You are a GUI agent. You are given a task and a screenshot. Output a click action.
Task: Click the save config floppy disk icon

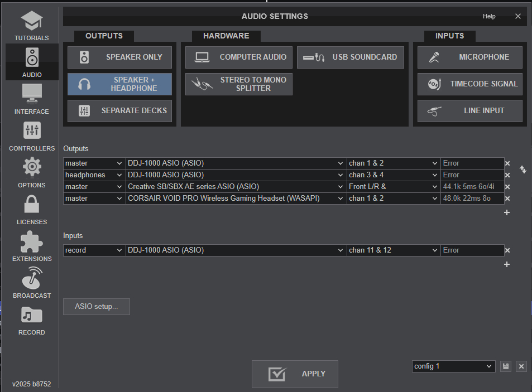click(x=506, y=366)
